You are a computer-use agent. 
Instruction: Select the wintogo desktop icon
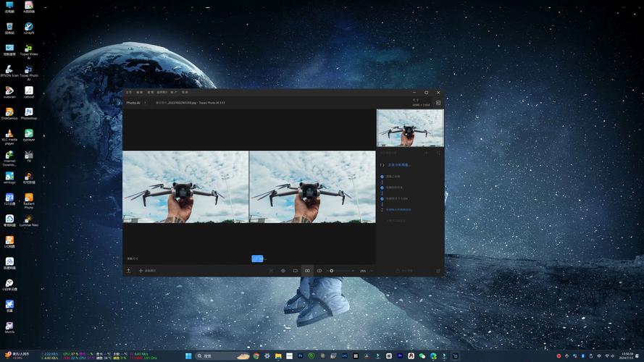tap(9, 178)
